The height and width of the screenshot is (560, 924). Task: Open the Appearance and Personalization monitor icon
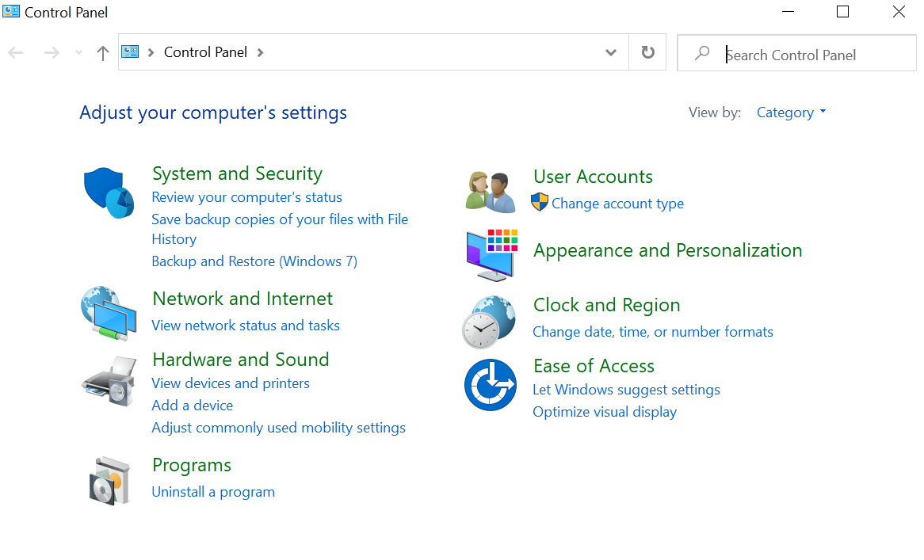click(x=491, y=253)
